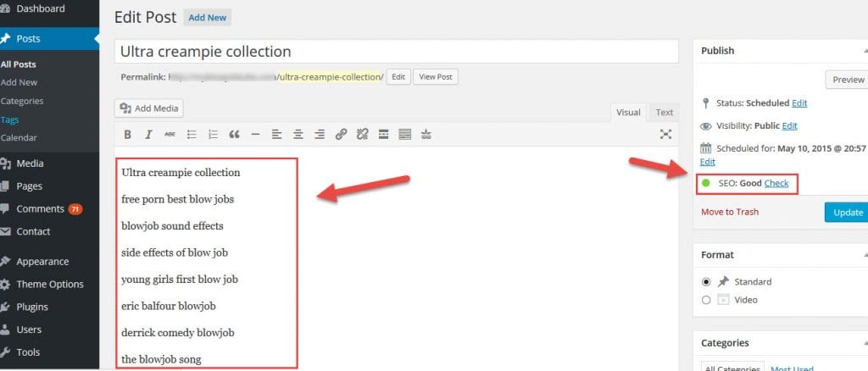The height and width of the screenshot is (371, 868).
Task: Click the Move to Trash link
Action: (730, 212)
